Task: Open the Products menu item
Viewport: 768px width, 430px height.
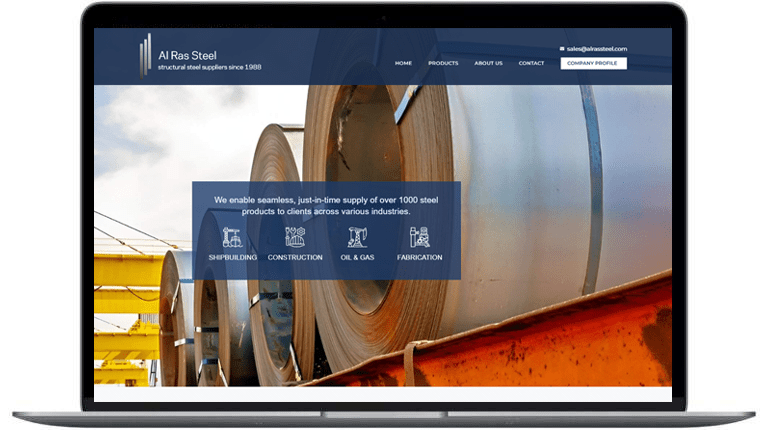Action: [443, 63]
